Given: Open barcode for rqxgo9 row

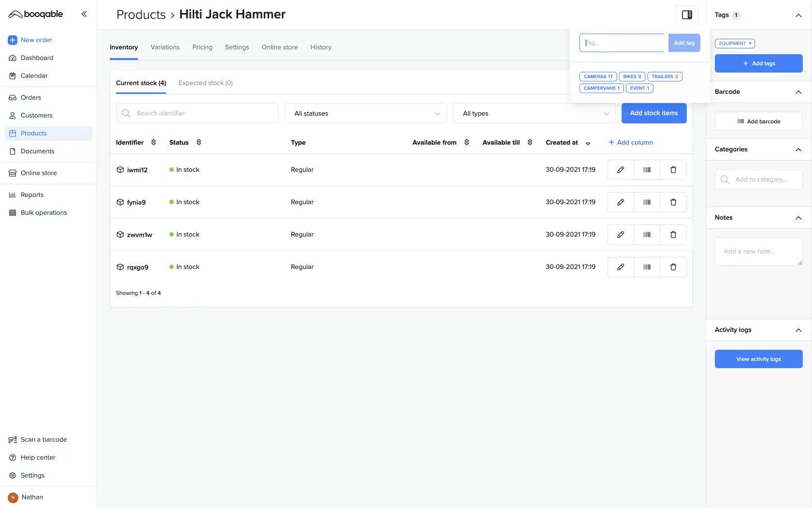Looking at the screenshot, I should click(647, 267).
